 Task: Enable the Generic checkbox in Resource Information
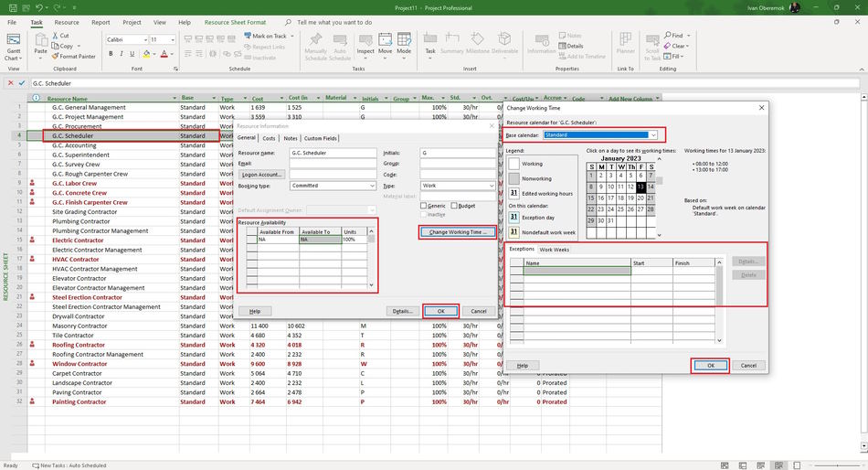[423, 206]
